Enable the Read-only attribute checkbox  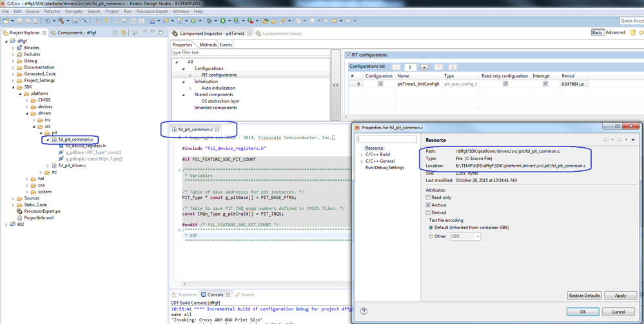coord(429,197)
